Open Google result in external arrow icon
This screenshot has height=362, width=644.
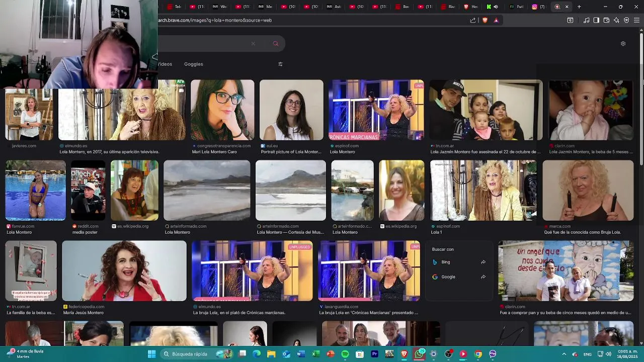pyautogui.click(x=483, y=277)
